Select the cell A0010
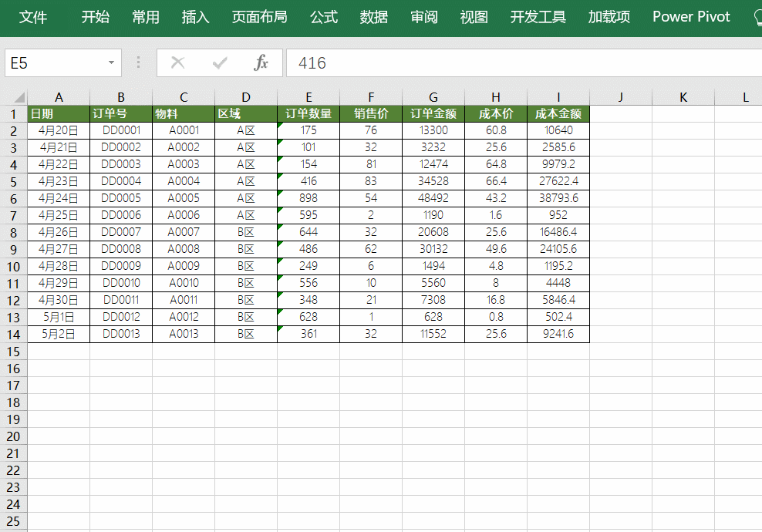The image size is (762, 532). point(184,283)
